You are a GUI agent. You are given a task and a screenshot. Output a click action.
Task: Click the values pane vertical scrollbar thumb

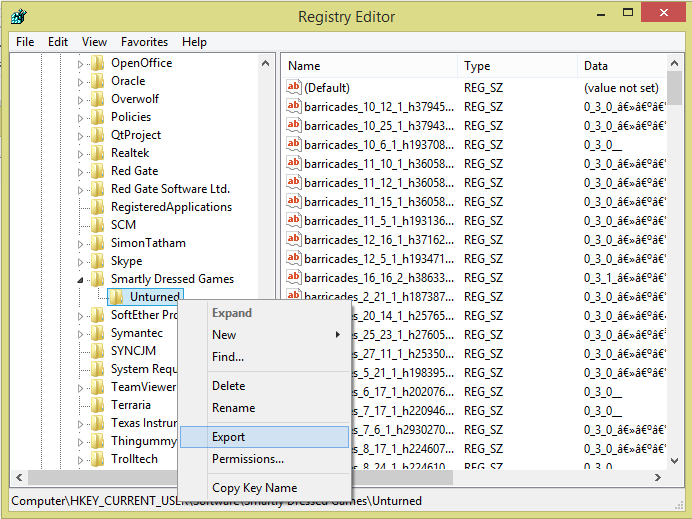(x=675, y=88)
